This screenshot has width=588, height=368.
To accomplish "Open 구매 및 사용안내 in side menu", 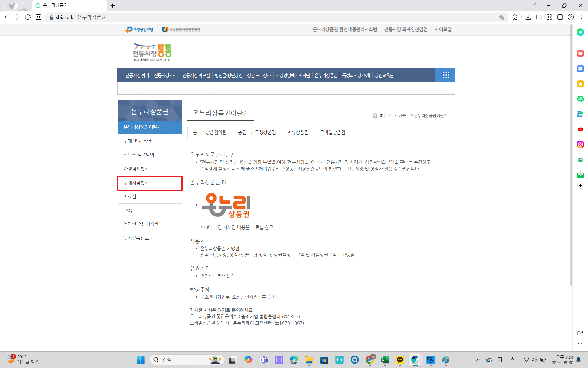I will pos(150,141).
